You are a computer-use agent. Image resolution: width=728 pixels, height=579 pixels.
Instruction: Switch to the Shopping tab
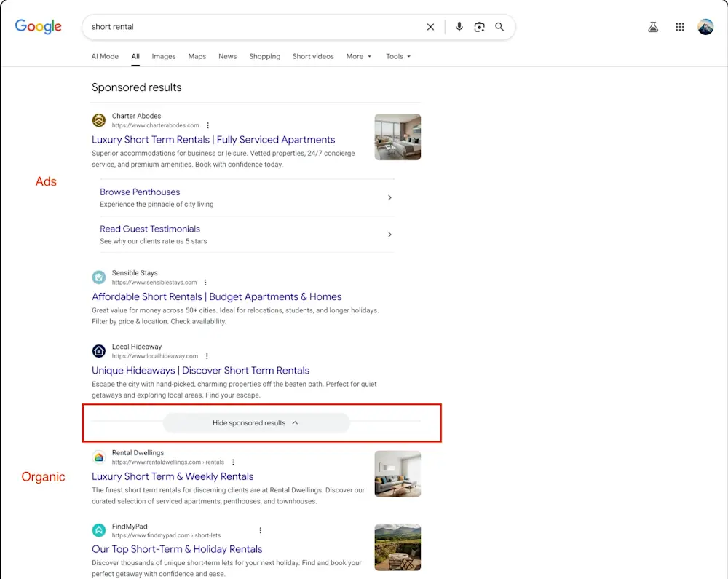pyautogui.click(x=265, y=56)
